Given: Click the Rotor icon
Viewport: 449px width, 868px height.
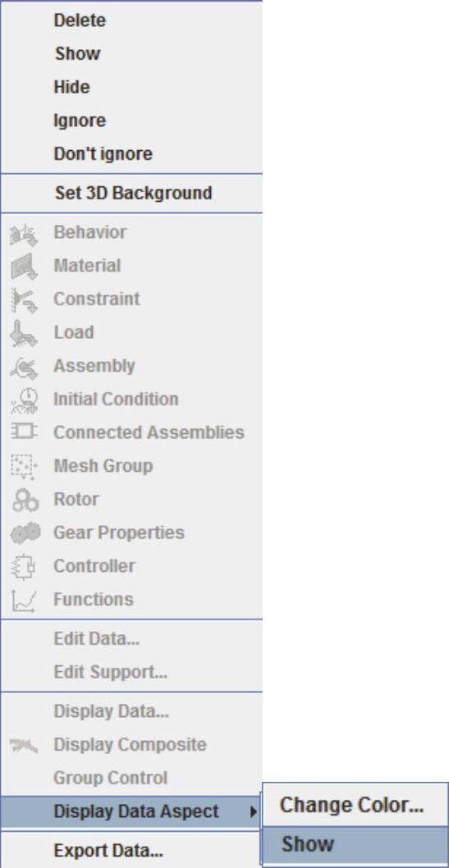Looking at the screenshot, I should pos(25,500).
